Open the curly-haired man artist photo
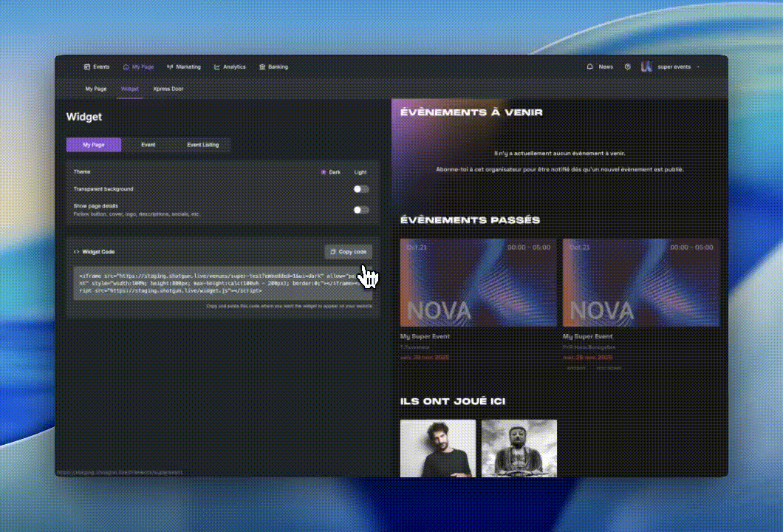Image resolution: width=783 pixels, height=532 pixels. pyautogui.click(x=438, y=448)
